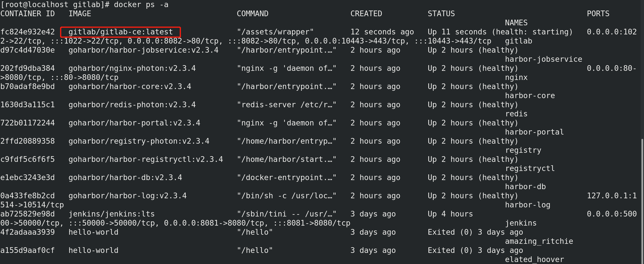Click the container name nginx
Screen dimensions: 644x264
click(x=516, y=77)
